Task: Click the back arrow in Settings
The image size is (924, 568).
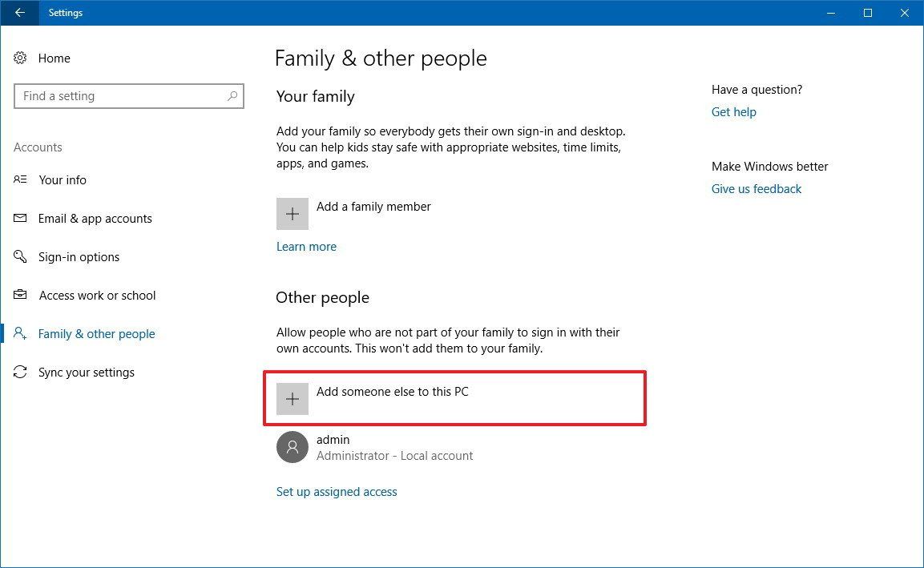Action: coord(18,13)
